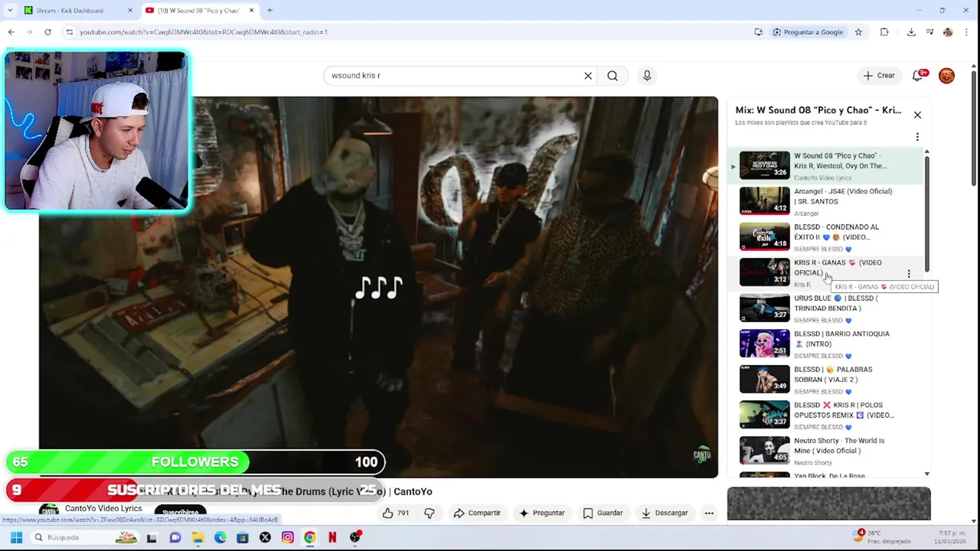Open File Explorer from the taskbar
This screenshot has width=980, height=551.
(x=198, y=537)
